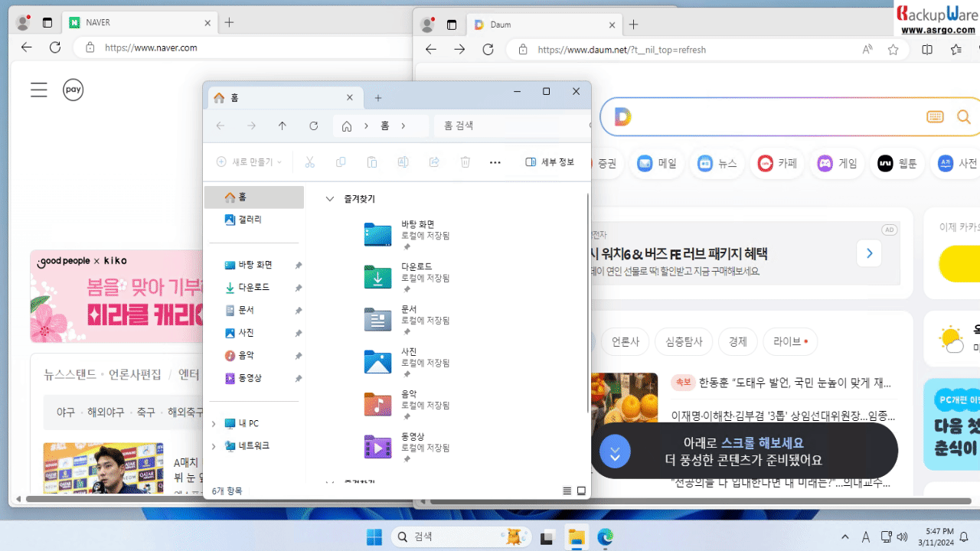
Task: Toggle the 세부 정보 details pane
Action: [550, 162]
